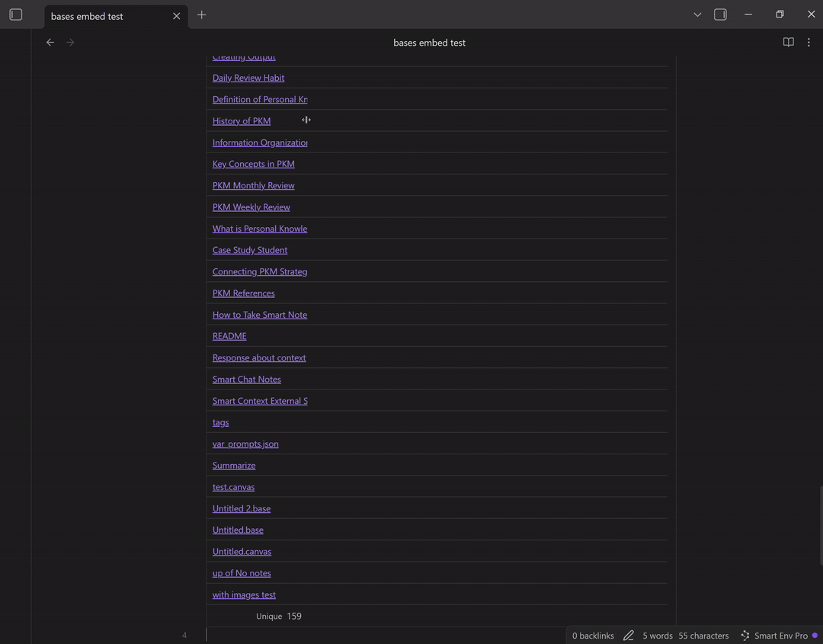
Task: Close the bases embed test tab
Action: [x=177, y=16]
